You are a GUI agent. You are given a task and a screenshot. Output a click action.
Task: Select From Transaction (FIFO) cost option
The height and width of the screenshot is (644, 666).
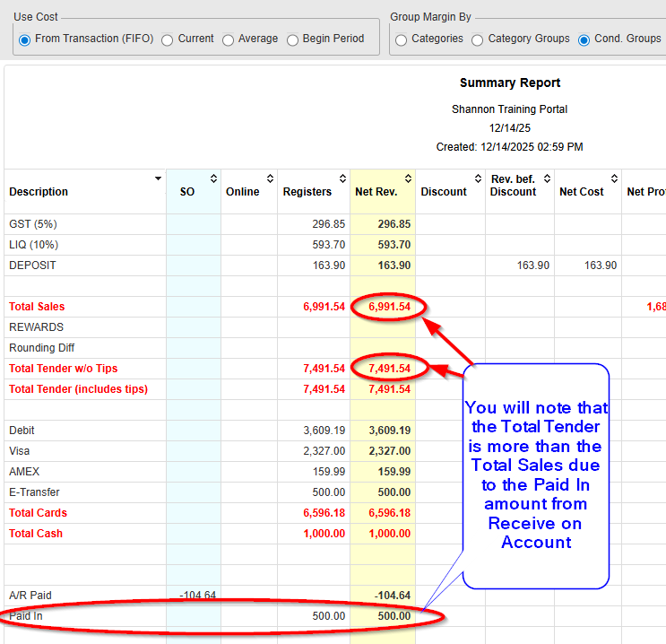coord(24,40)
